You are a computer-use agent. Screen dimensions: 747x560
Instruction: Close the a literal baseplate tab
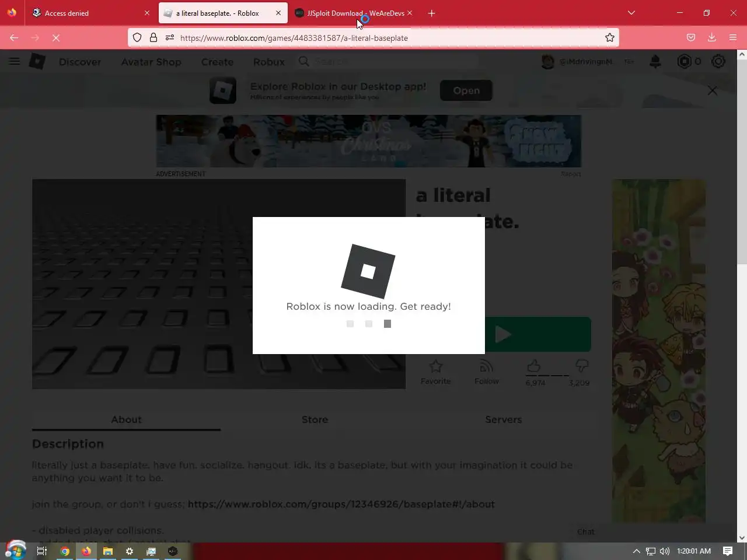pos(278,13)
